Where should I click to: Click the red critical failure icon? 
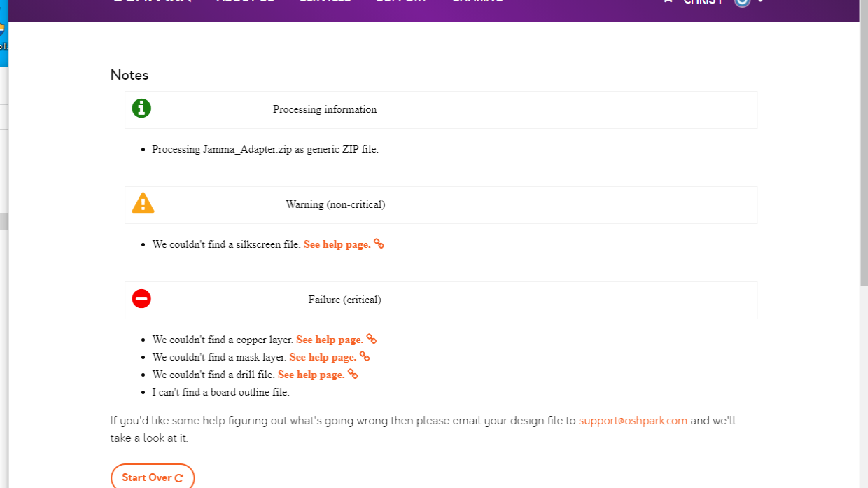click(x=141, y=299)
